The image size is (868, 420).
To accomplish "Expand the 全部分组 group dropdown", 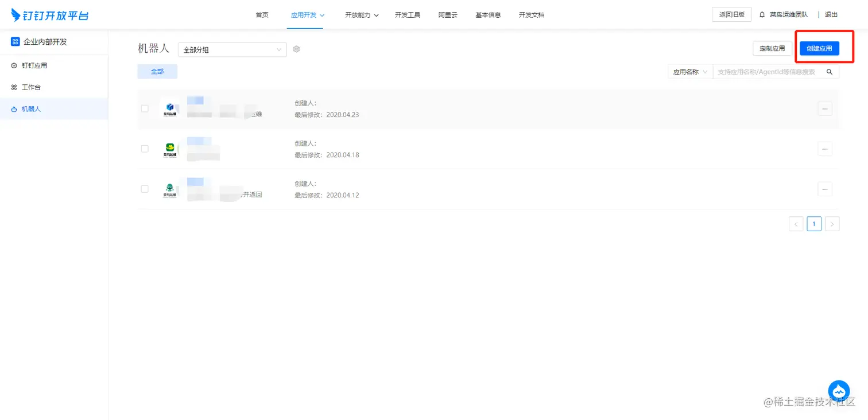I will coord(232,50).
